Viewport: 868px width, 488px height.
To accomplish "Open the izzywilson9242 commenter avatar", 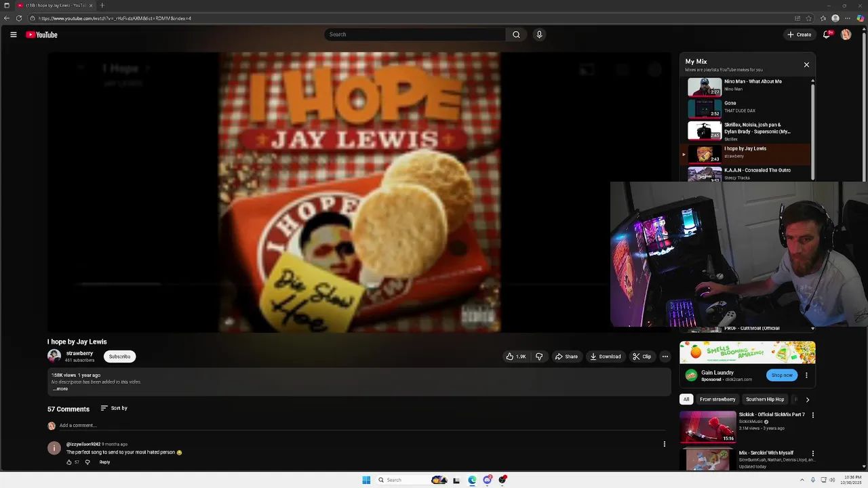I will pyautogui.click(x=54, y=448).
